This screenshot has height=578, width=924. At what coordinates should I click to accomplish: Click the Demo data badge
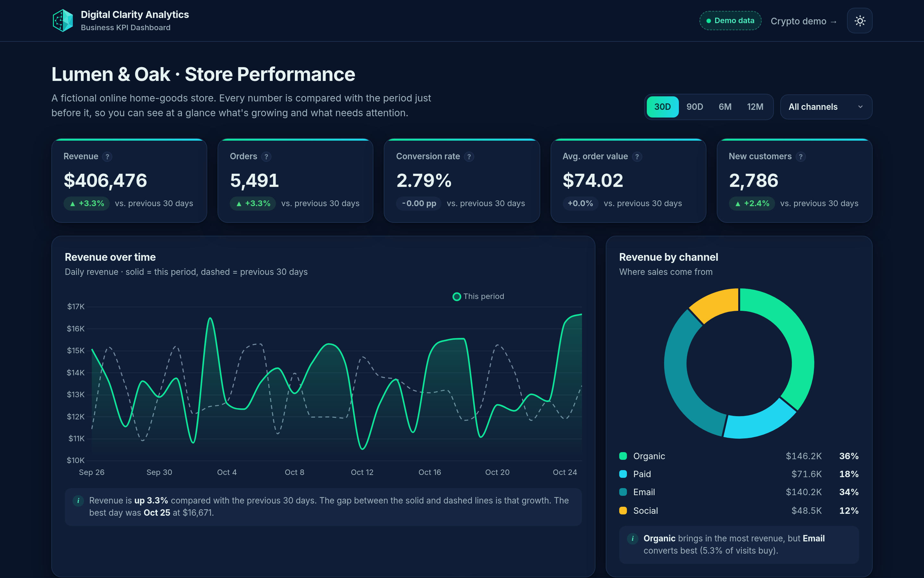pos(730,21)
